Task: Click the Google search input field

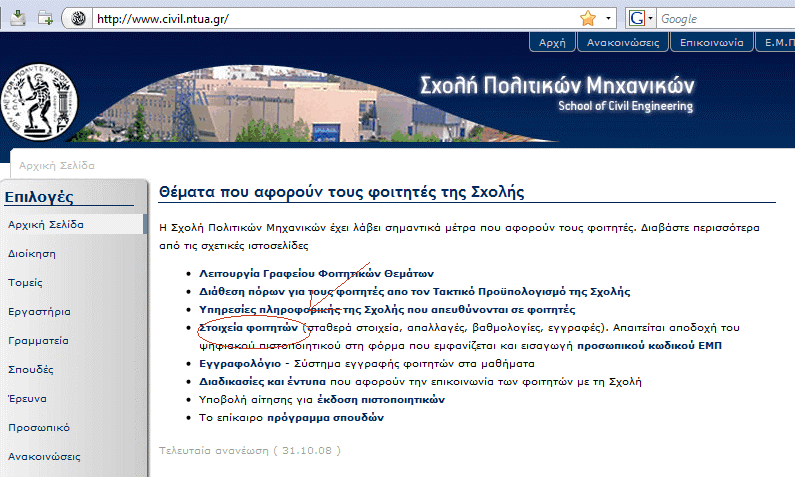Action: tap(725, 18)
